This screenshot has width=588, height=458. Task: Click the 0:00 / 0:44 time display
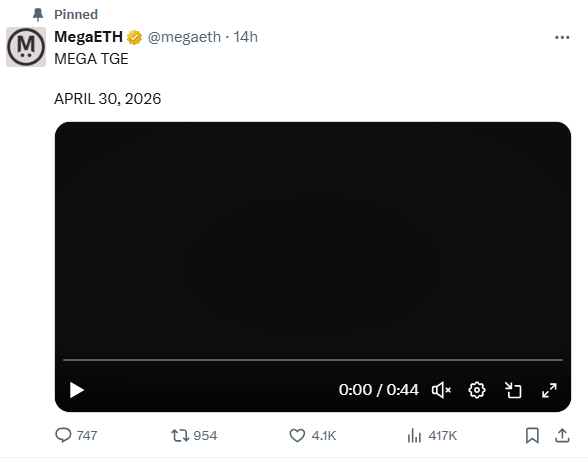(378, 390)
